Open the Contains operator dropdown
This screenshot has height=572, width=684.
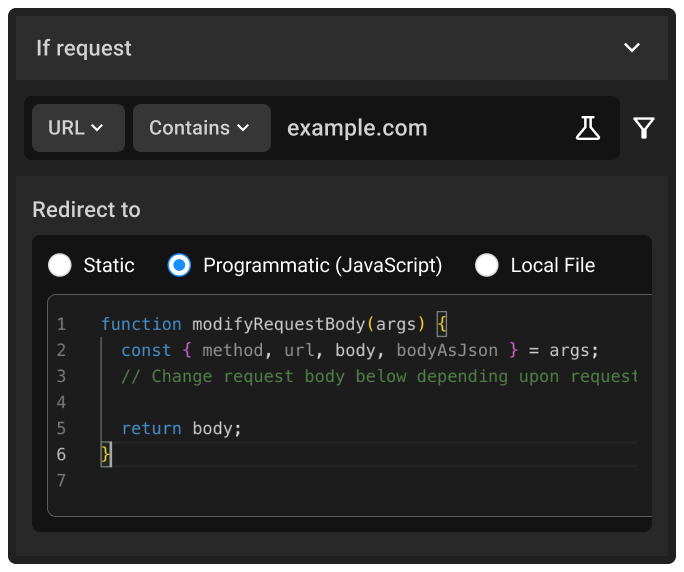(x=202, y=128)
